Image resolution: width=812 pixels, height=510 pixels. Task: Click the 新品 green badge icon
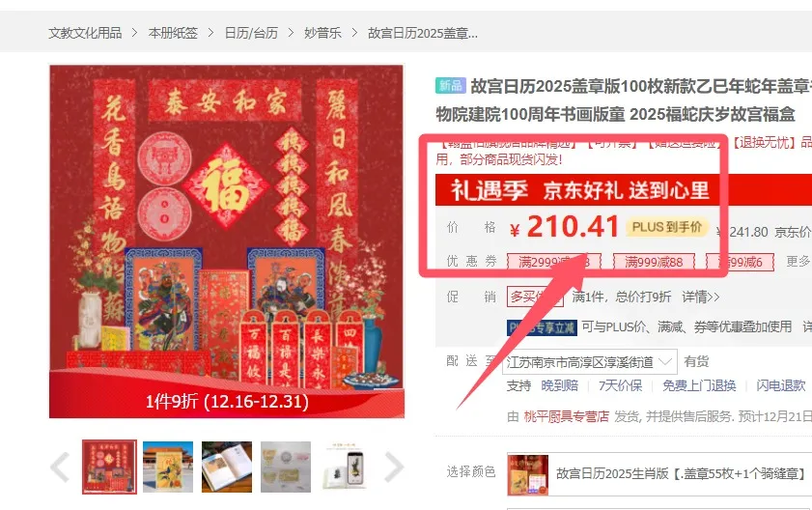click(451, 86)
